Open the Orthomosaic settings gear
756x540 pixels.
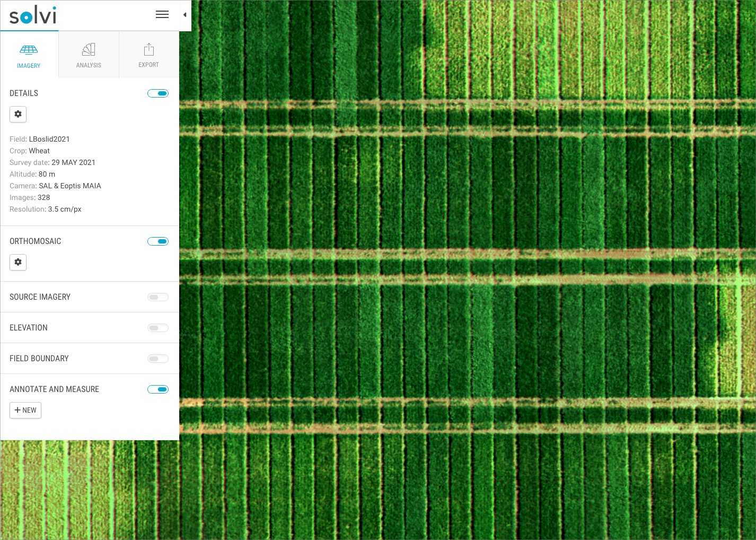pyautogui.click(x=18, y=262)
